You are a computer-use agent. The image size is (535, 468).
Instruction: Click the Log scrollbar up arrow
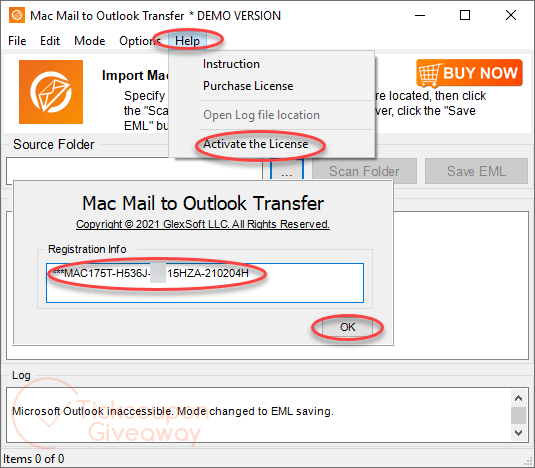[x=519, y=398]
